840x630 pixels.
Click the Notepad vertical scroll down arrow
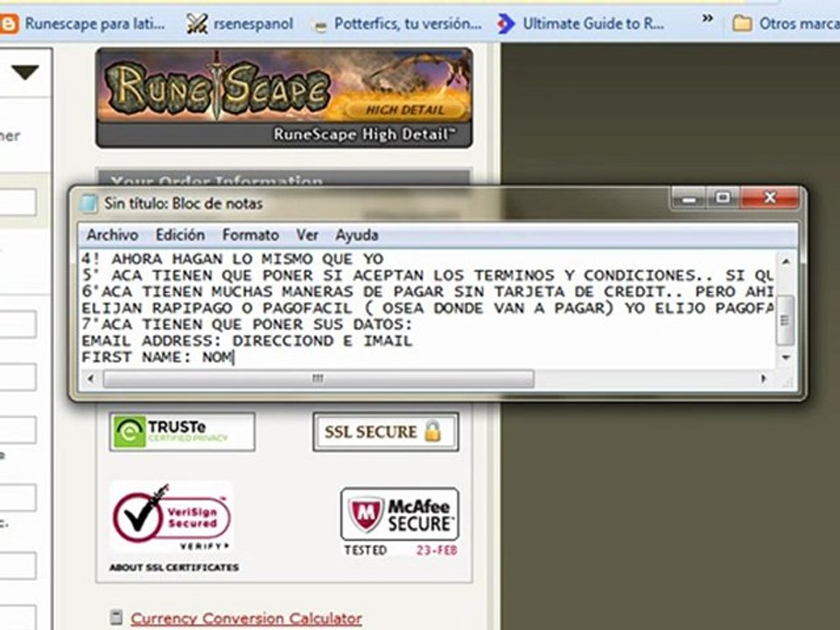(x=786, y=357)
